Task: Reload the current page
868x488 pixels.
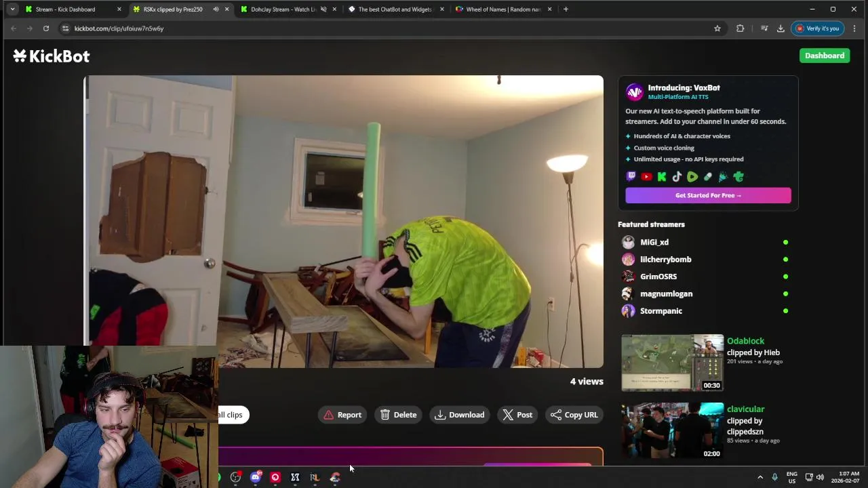Action: (46, 28)
